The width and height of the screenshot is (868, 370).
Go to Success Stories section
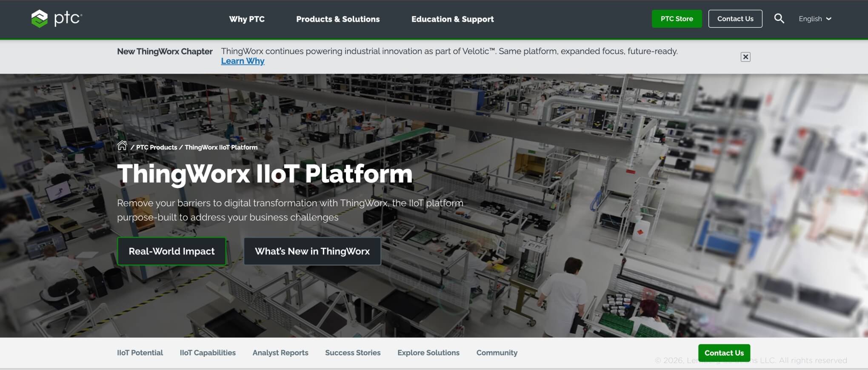353,353
